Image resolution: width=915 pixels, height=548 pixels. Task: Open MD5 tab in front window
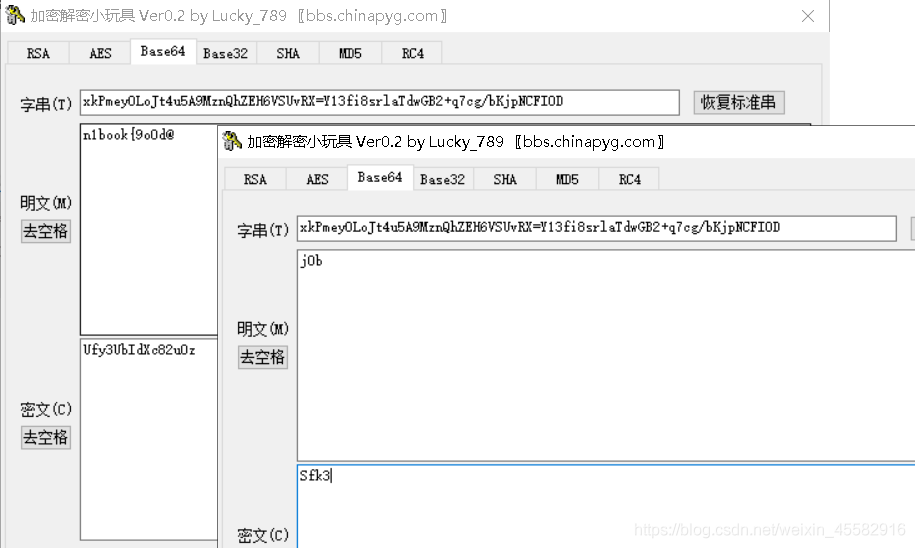click(x=567, y=179)
